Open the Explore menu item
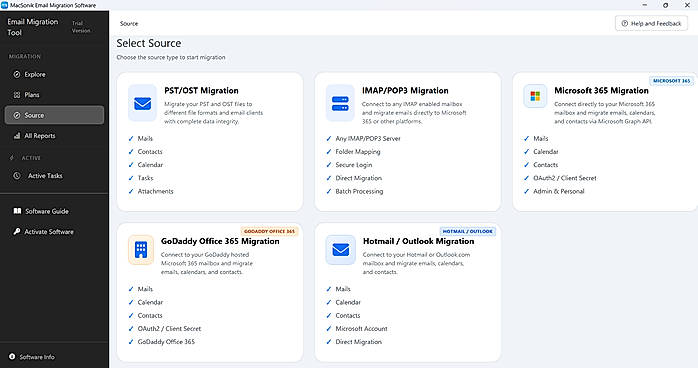Viewport: 698px width, 368px height. [x=54, y=74]
